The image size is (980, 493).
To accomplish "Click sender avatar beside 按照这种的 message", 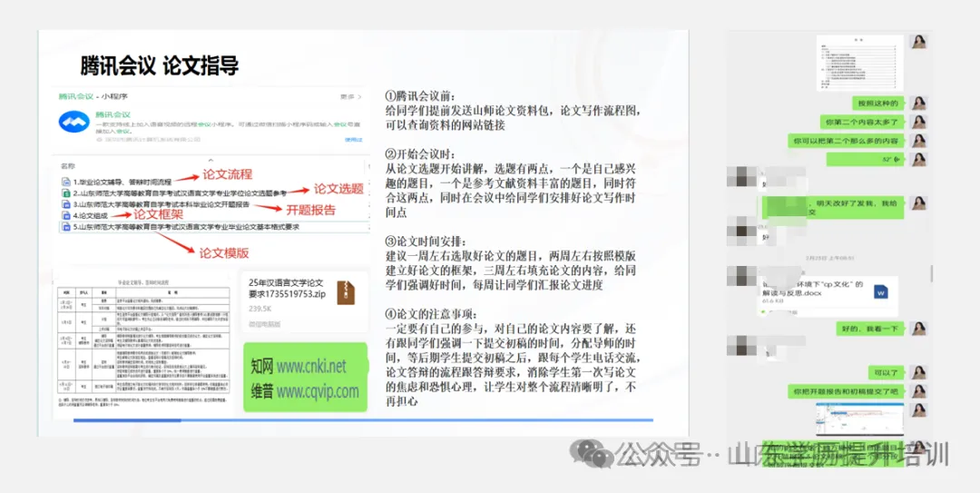I will tap(918, 104).
